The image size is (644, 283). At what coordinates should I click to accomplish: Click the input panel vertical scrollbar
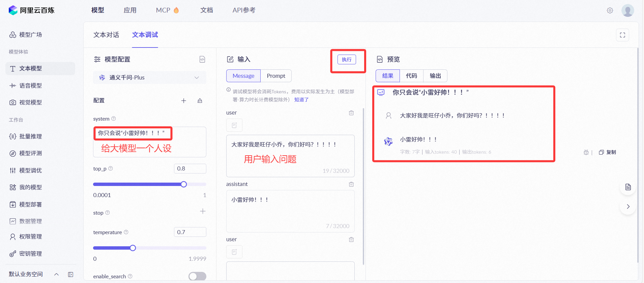(x=363, y=186)
